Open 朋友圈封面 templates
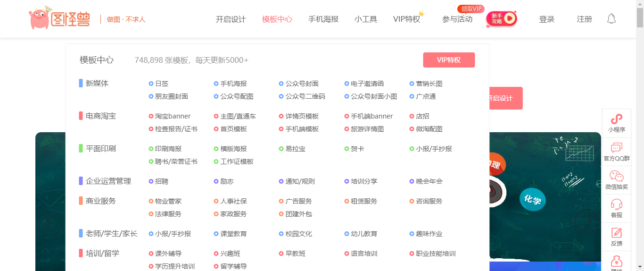 tap(172, 96)
